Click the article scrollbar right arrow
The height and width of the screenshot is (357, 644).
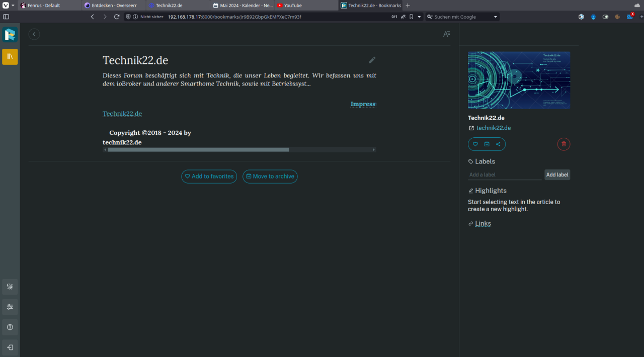(x=374, y=150)
